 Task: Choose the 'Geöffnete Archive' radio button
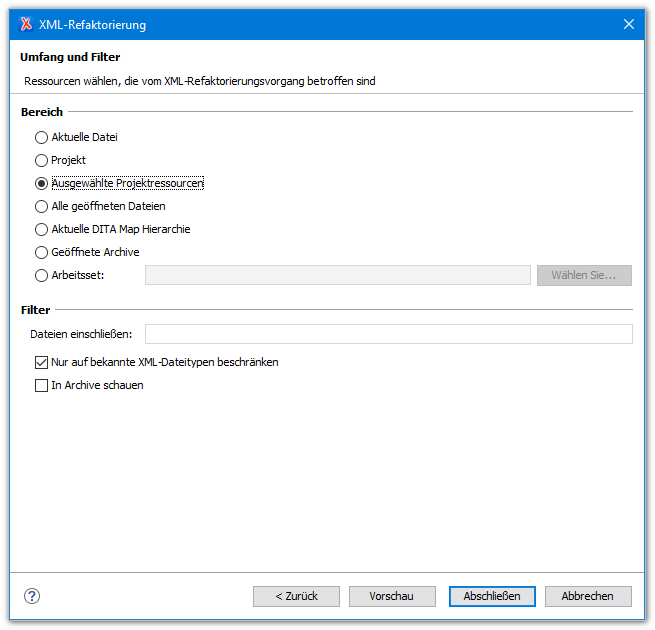tap(41, 252)
